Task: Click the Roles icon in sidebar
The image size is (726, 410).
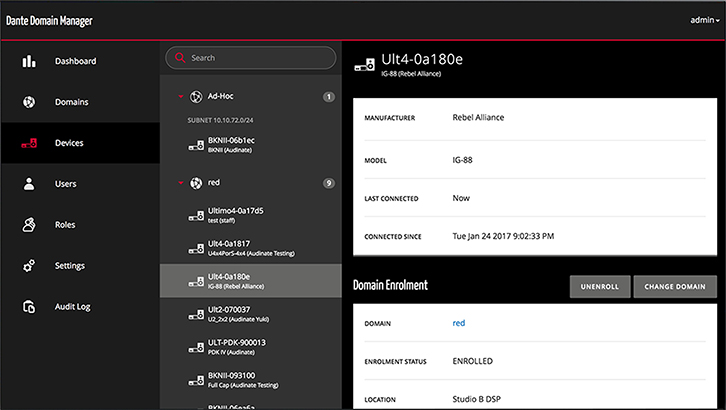Action: pos(29,225)
